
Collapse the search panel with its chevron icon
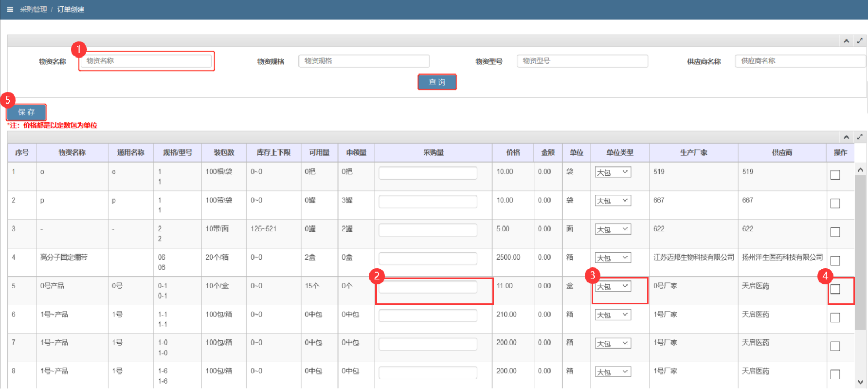pyautogui.click(x=847, y=41)
